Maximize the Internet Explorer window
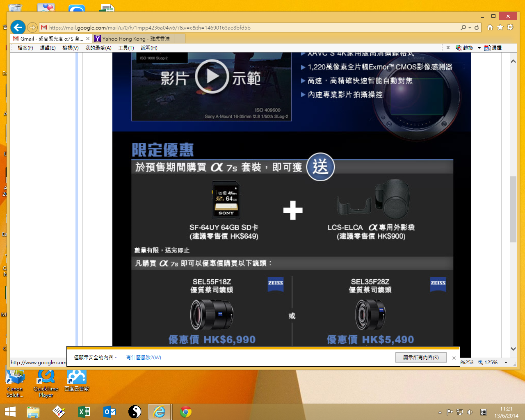 [493, 16]
